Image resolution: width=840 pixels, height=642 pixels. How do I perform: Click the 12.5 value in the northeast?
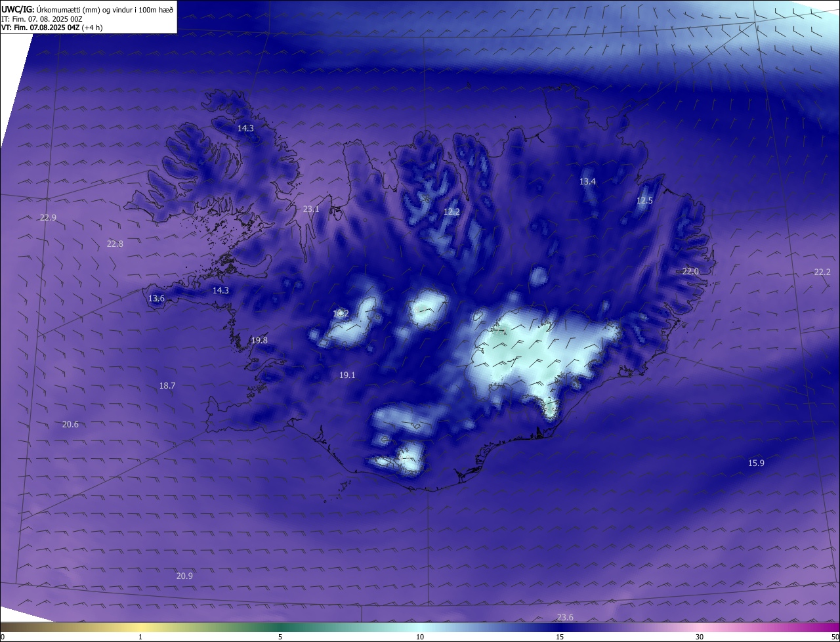click(644, 200)
